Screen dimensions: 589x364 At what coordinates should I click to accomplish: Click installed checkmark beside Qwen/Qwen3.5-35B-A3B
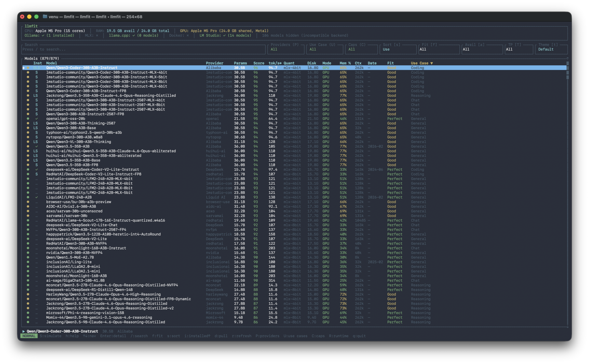(37, 146)
